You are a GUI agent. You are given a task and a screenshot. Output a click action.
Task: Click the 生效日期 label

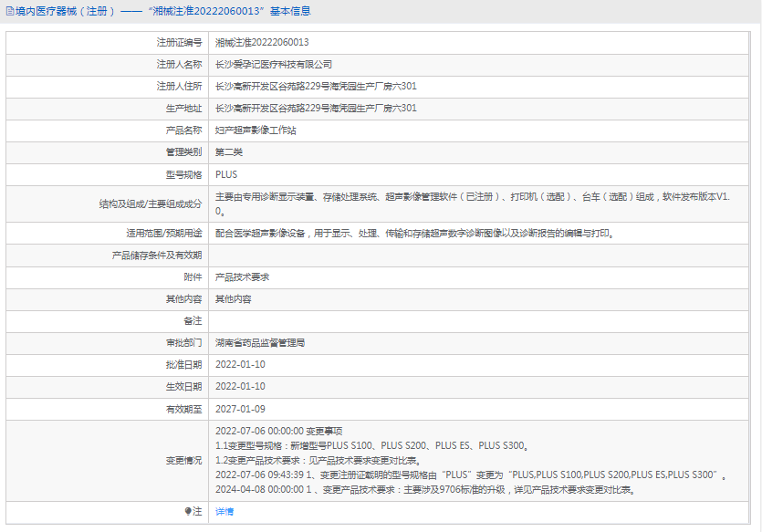tap(183, 387)
